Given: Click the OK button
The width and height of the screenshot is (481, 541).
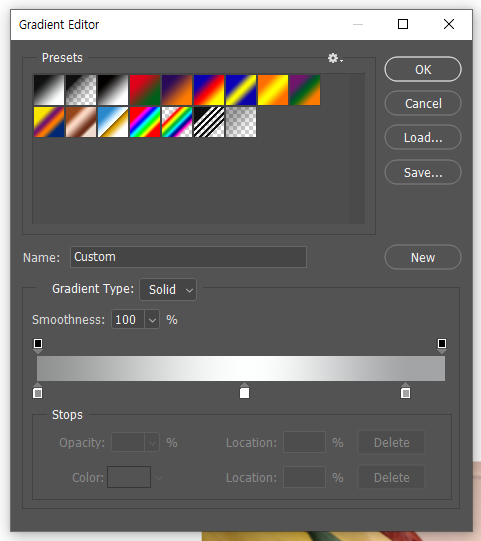Looking at the screenshot, I should tap(423, 69).
